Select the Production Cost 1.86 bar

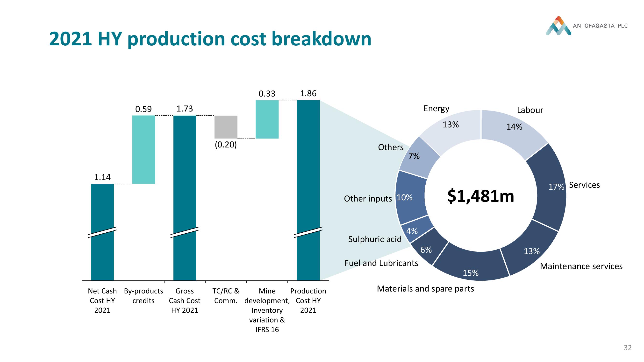pos(308,190)
